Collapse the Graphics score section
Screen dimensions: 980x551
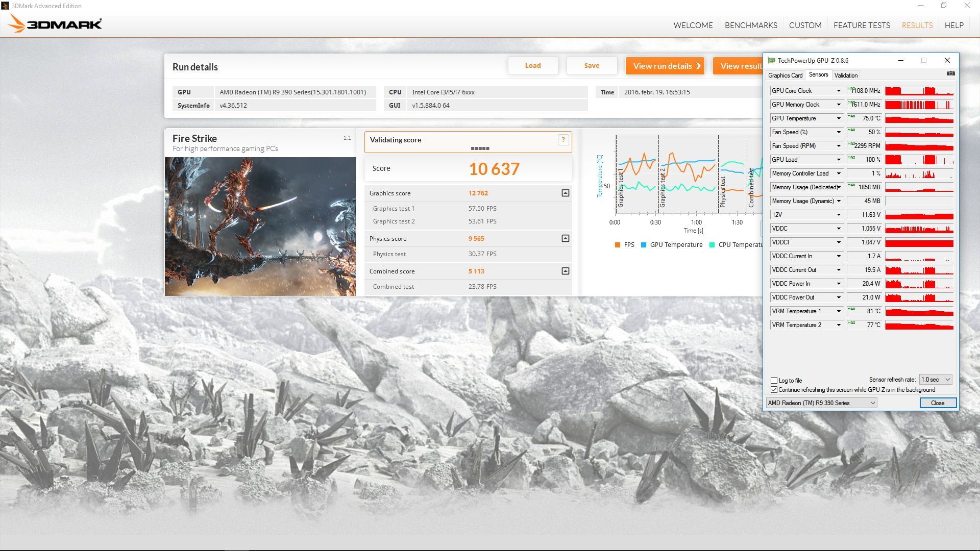566,193
